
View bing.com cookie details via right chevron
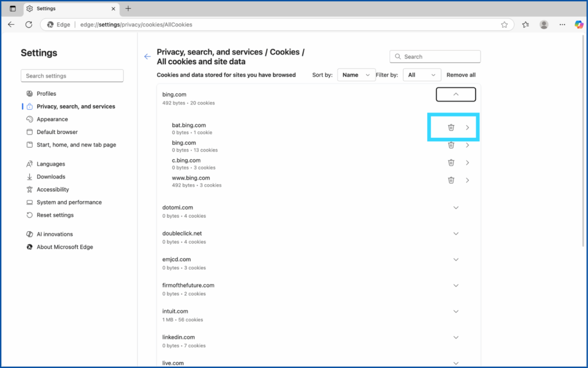pyautogui.click(x=467, y=145)
